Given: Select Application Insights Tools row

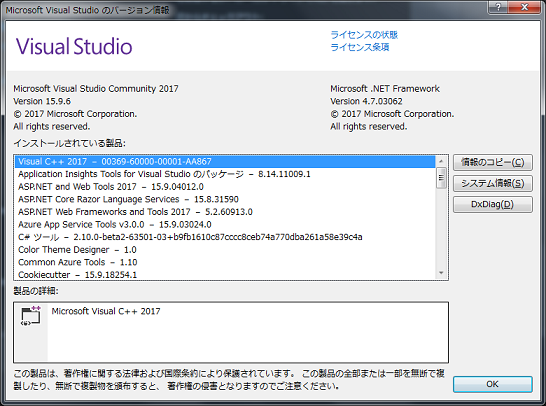Looking at the screenshot, I should point(225,174).
